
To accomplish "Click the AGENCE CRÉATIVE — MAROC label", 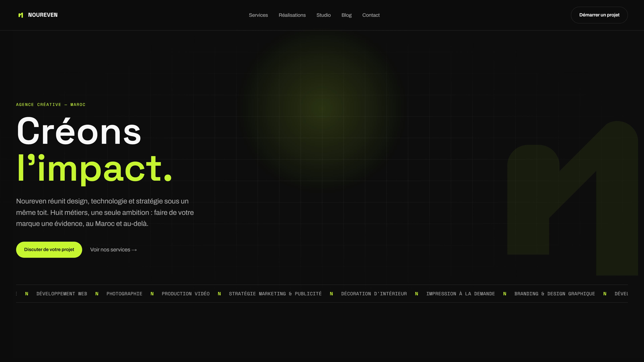I will [x=51, y=104].
